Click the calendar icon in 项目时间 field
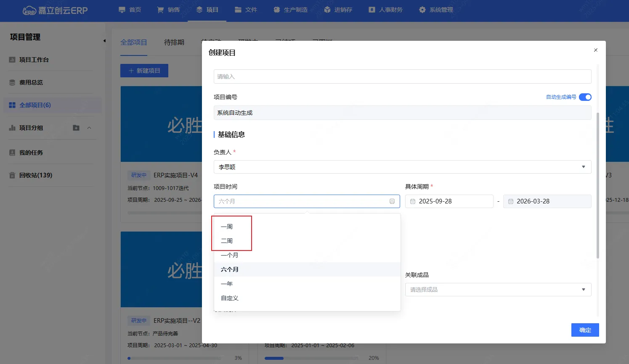Viewport: 629px width, 364px height. tap(392, 201)
